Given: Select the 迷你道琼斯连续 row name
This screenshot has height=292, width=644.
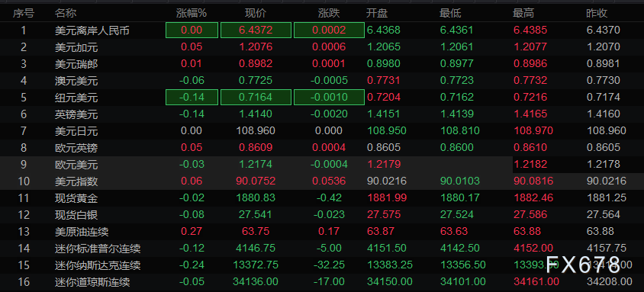Looking at the screenshot, I should tap(92, 282).
